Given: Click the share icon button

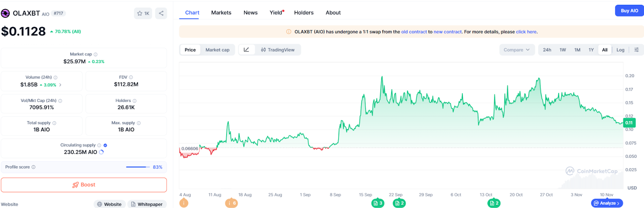Looking at the screenshot, I should point(161,13).
